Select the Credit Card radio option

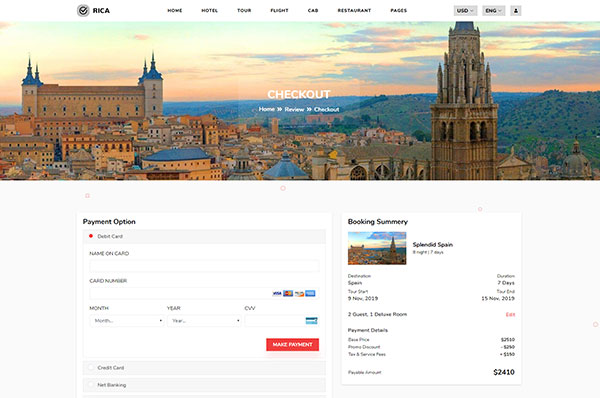[x=91, y=368]
